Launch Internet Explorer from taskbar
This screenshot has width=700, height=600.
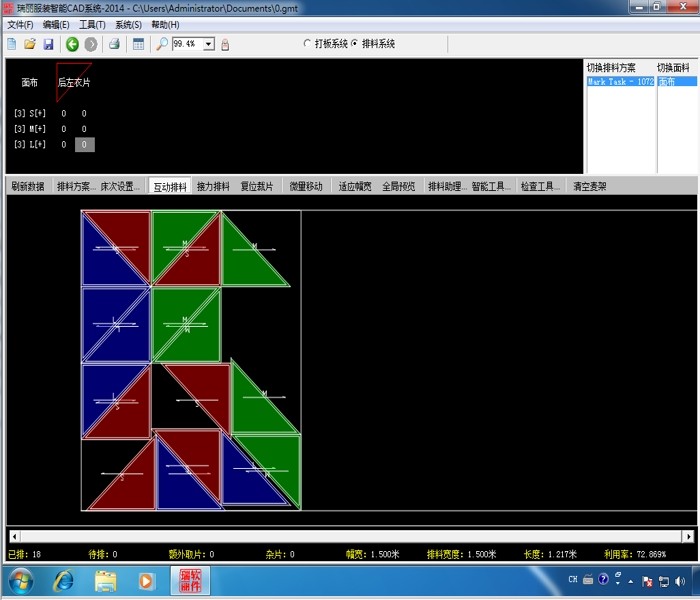[x=63, y=581]
